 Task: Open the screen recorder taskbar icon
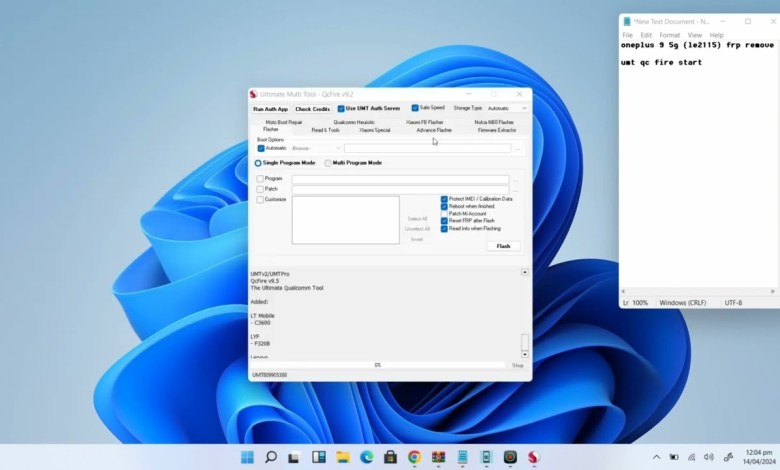point(510,457)
